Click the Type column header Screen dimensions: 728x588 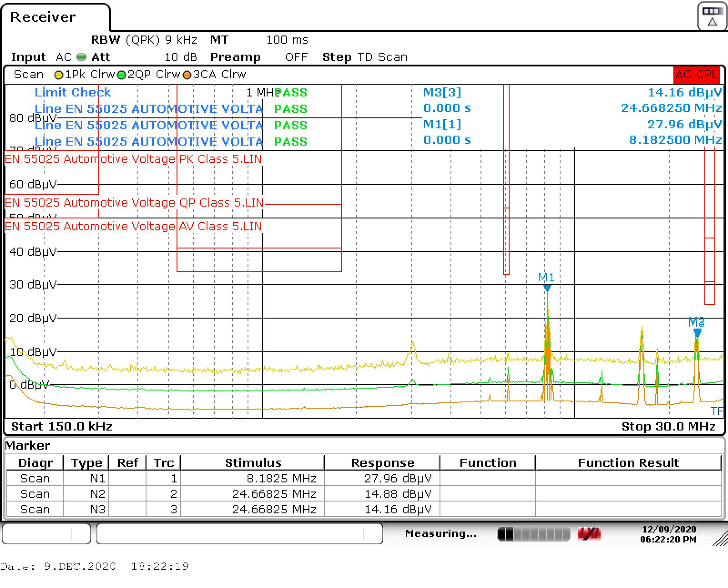pyautogui.click(x=86, y=463)
